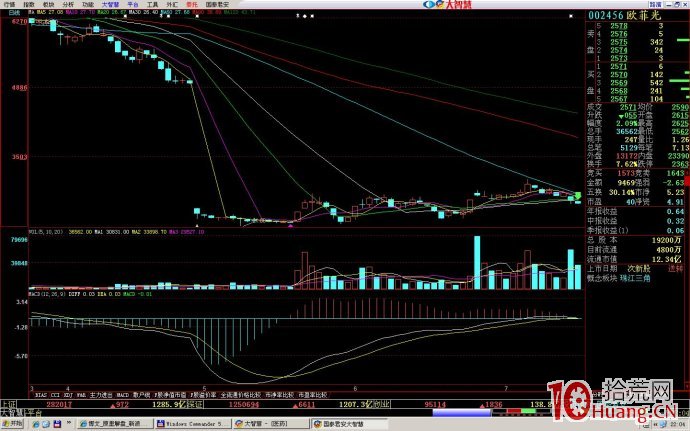
Task: Open the 平台 menu
Action: tap(133, 4)
